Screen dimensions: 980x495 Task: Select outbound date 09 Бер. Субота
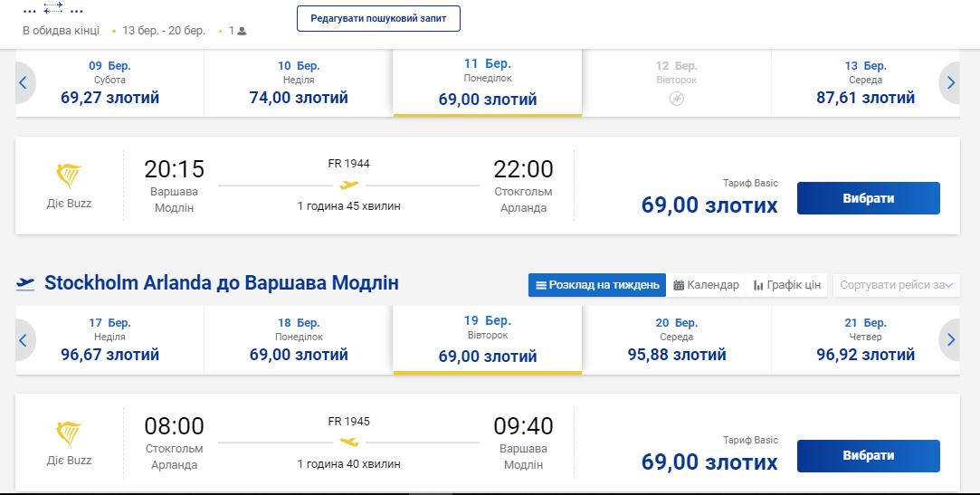click(x=109, y=82)
